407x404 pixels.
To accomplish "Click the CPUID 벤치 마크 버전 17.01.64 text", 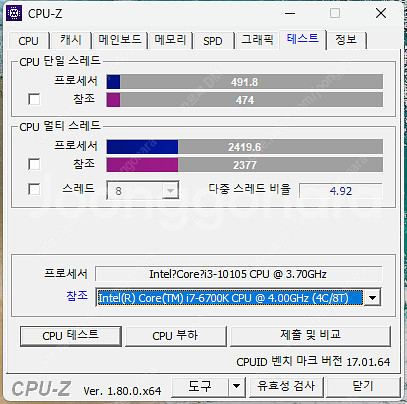I will click(x=313, y=361).
